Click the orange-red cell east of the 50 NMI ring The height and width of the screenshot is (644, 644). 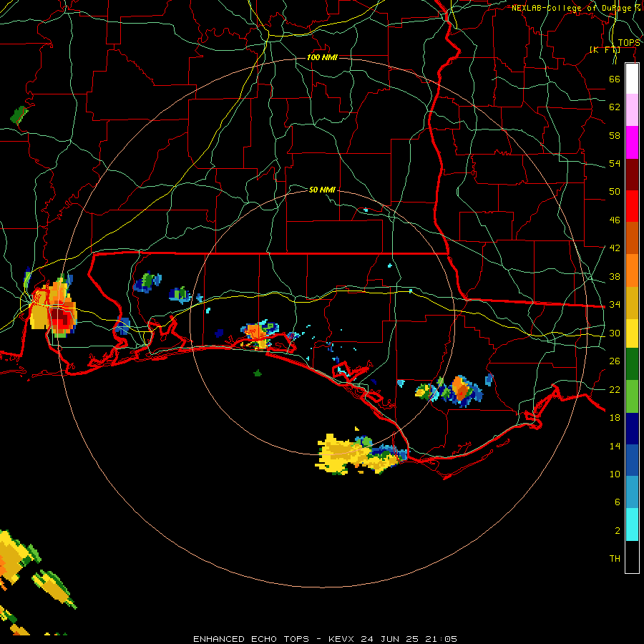(x=462, y=389)
